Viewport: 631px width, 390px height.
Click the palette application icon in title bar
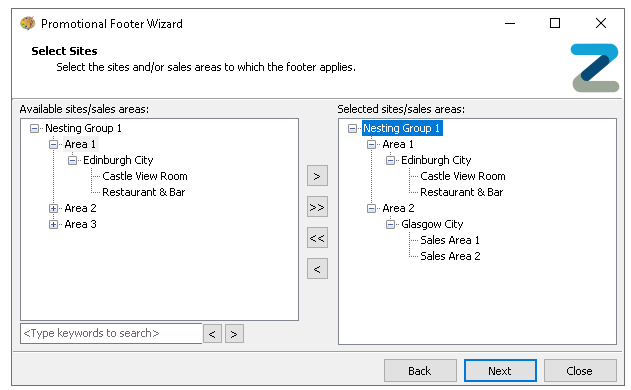coord(27,23)
